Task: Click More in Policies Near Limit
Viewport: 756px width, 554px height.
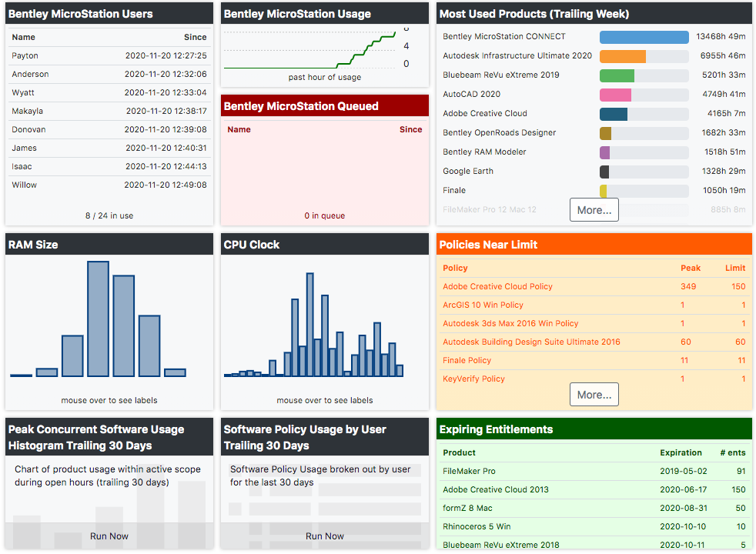Action: 594,395
